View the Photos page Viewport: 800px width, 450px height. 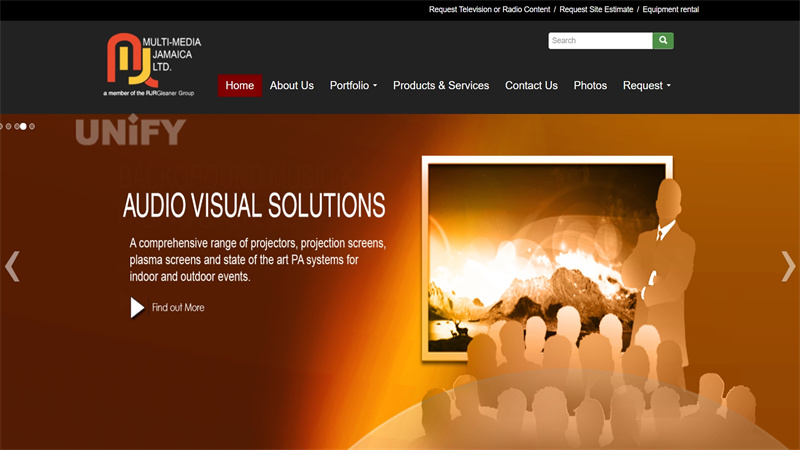590,86
